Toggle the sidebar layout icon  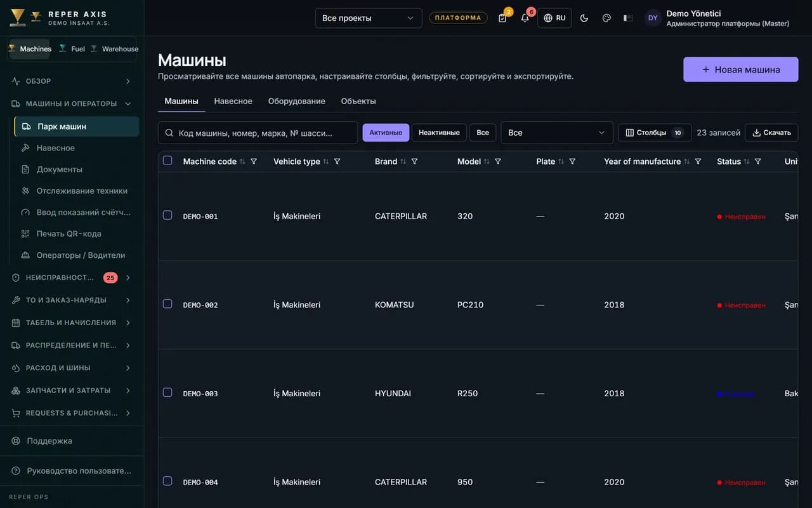(x=628, y=18)
